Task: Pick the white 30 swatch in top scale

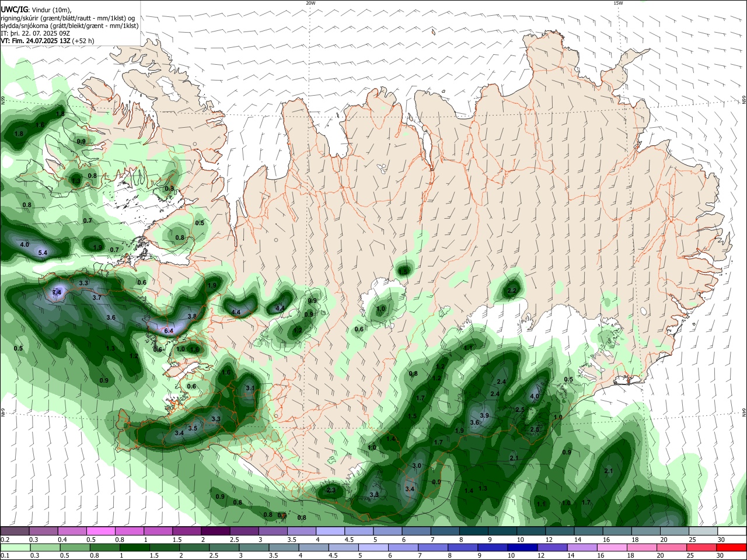Action: 732,531
